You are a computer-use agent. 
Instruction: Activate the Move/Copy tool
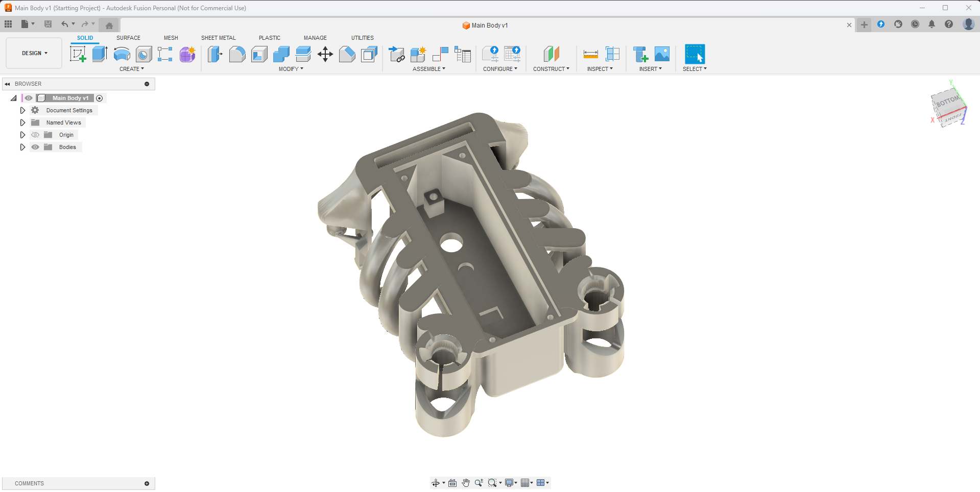pyautogui.click(x=325, y=54)
